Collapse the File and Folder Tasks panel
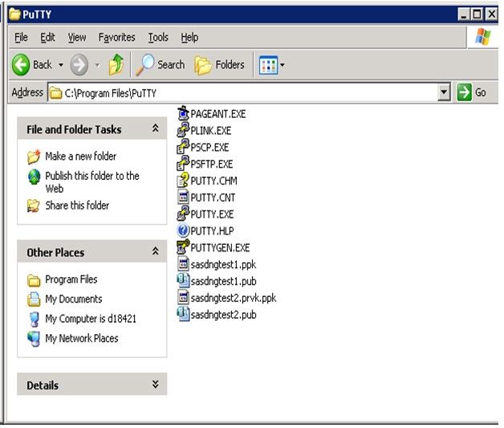This screenshot has height=428, width=504. point(156,128)
